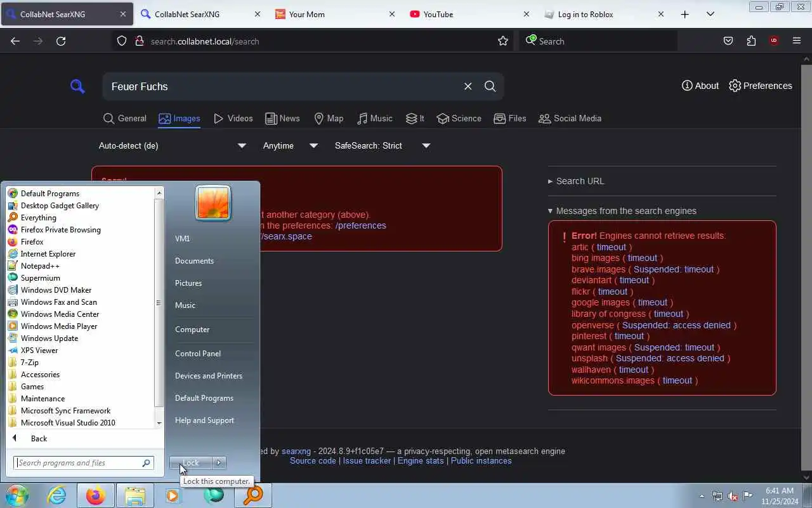Image resolution: width=812 pixels, height=508 pixels.
Task: Open Notepad++ from the Start menu
Action: pyautogui.click(x=40, y=266)
